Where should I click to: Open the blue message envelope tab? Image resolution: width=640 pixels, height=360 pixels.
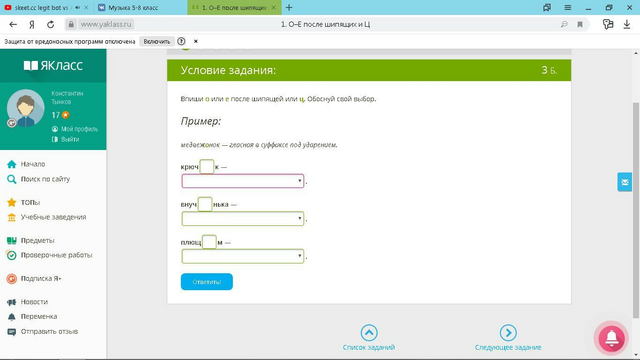[x=624, y=182]
